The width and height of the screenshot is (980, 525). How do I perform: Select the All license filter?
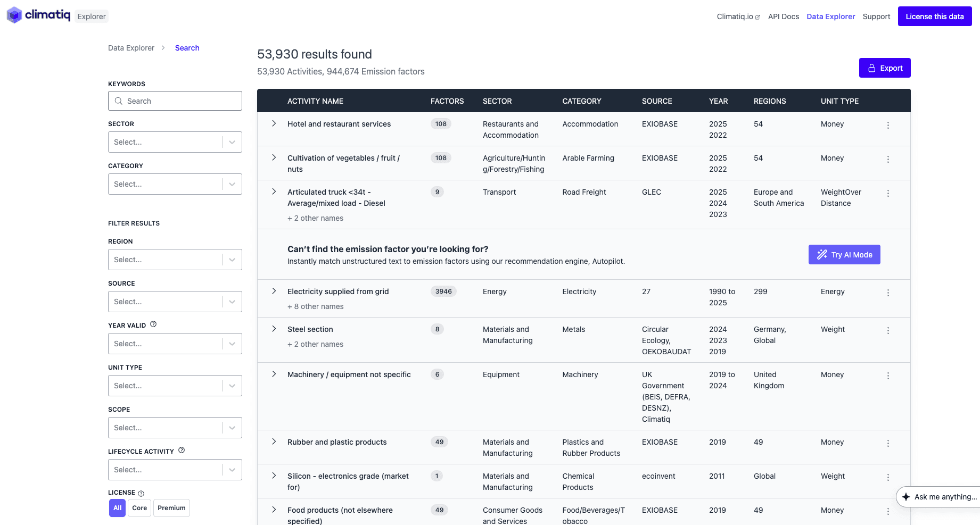click(x=117, y=508)
